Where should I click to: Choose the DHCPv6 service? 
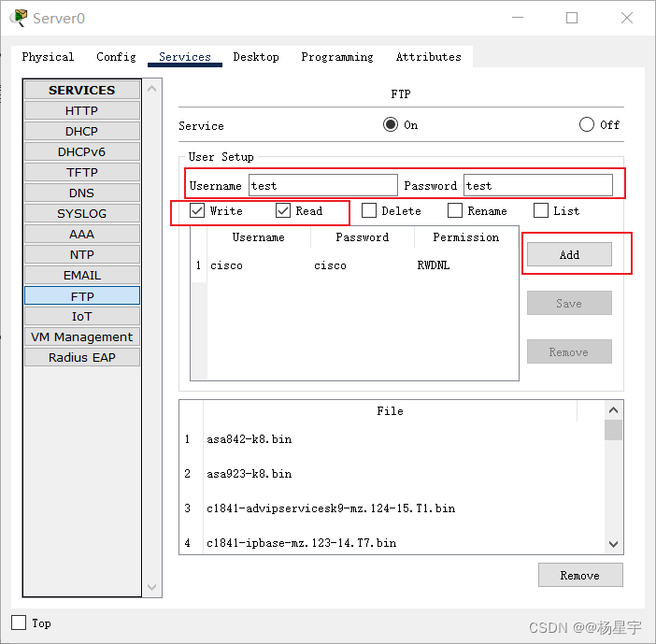(82, 152)
